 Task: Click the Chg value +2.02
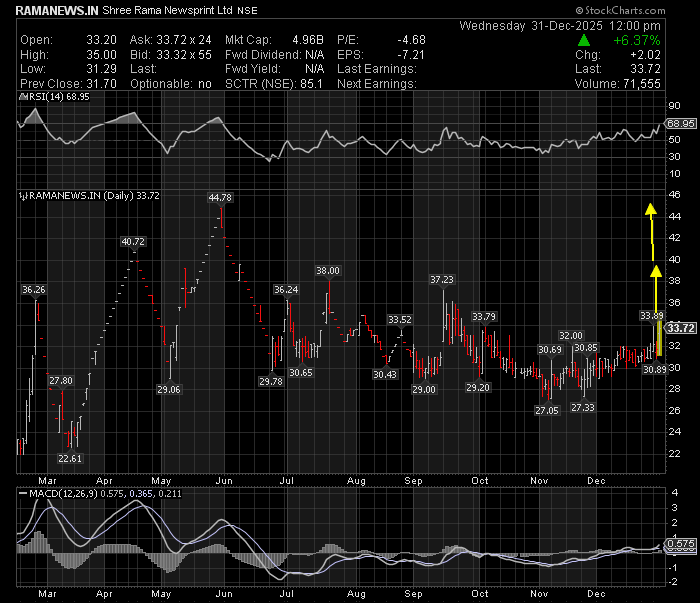click(645, 55)
